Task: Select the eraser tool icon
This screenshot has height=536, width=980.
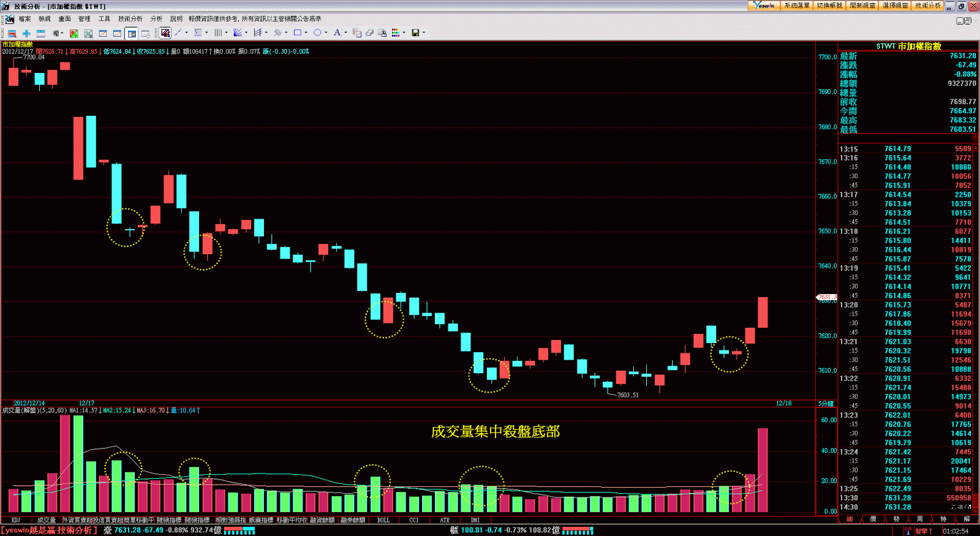Action: [x=369, y=33]
